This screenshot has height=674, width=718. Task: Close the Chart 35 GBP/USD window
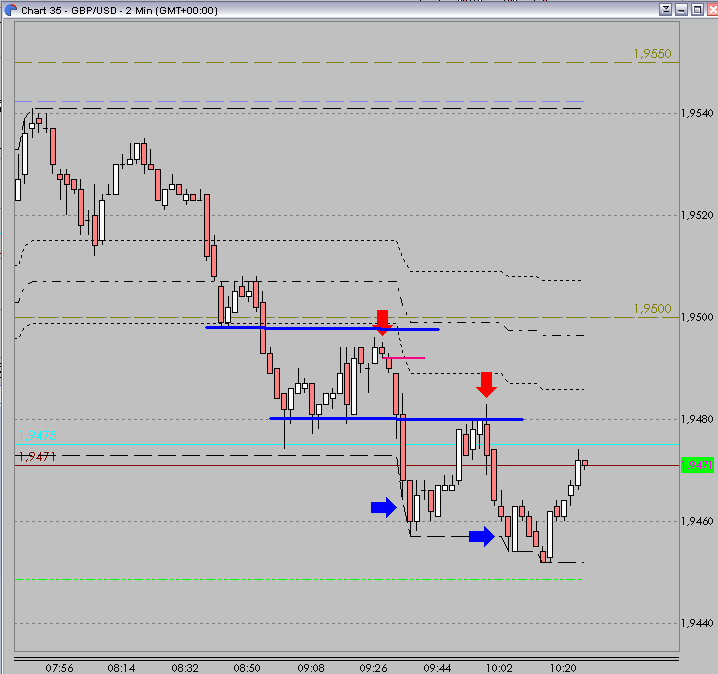(712, 10)
